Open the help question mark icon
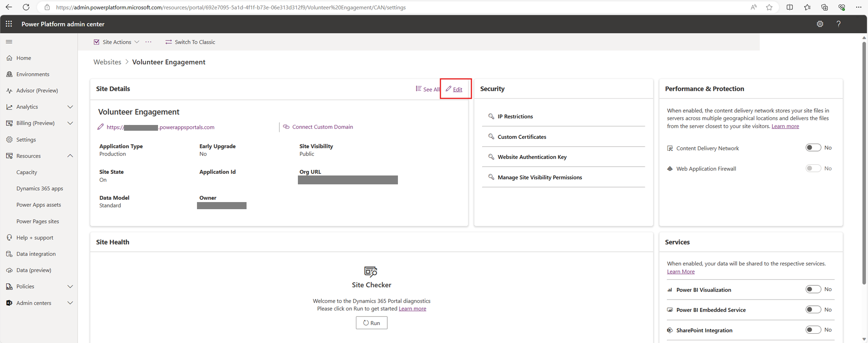Screen dimensions: 868x343 (x=838, y=24)
